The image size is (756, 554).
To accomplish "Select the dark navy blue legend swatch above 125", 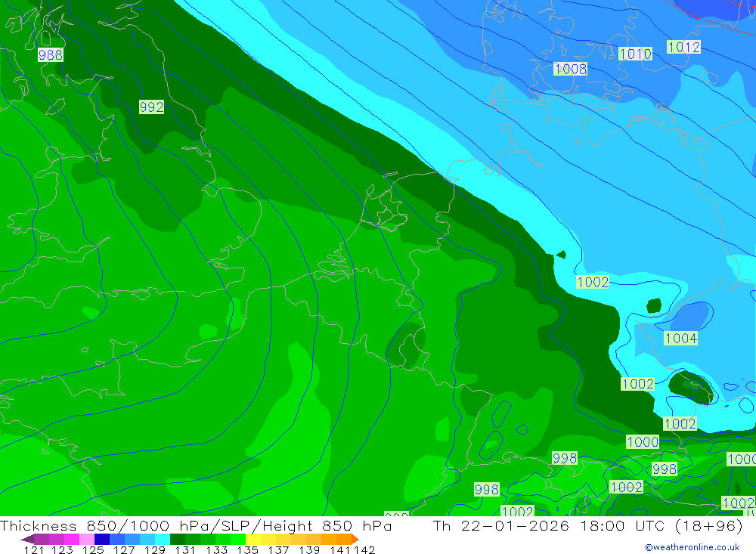I will pyautogui.click(x=102, y=539).
